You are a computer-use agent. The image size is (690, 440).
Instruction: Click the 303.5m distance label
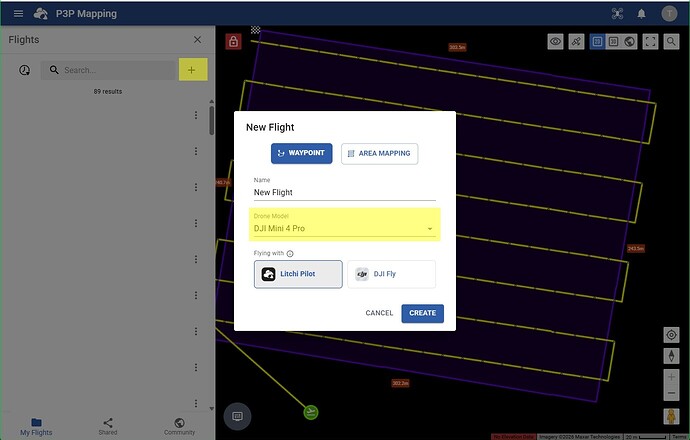pos(457,47)
